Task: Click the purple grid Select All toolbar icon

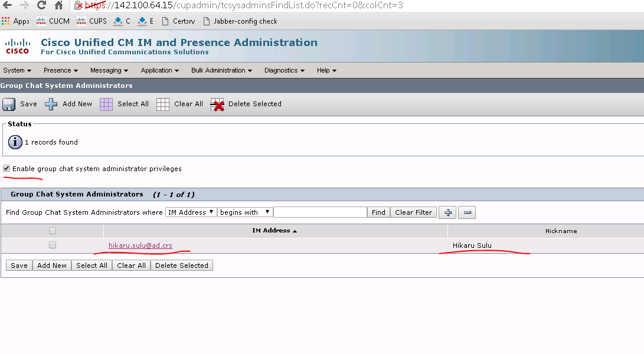Action: tap(106, 104)
